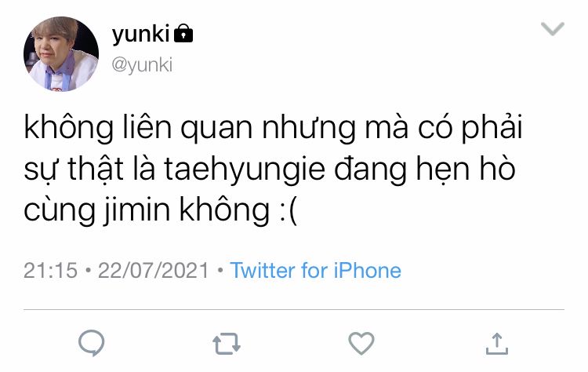The height and width of the screenshot is (372, 588).
Task: Click the 21:15 timestamp
Action: pyautogui.click(x=50, y=270)
